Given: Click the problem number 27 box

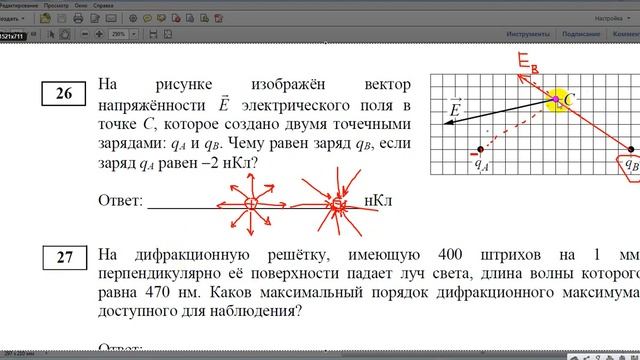Looking at the screenshot, I should pyautogui.click(x=64, y=258).
